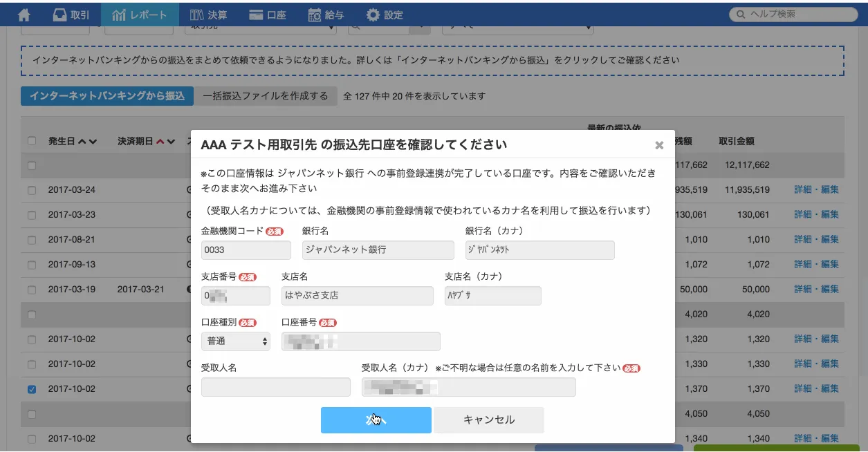
Task: Open 詳細・編集 for the 11,935,519 row
Action: [816, 189]
